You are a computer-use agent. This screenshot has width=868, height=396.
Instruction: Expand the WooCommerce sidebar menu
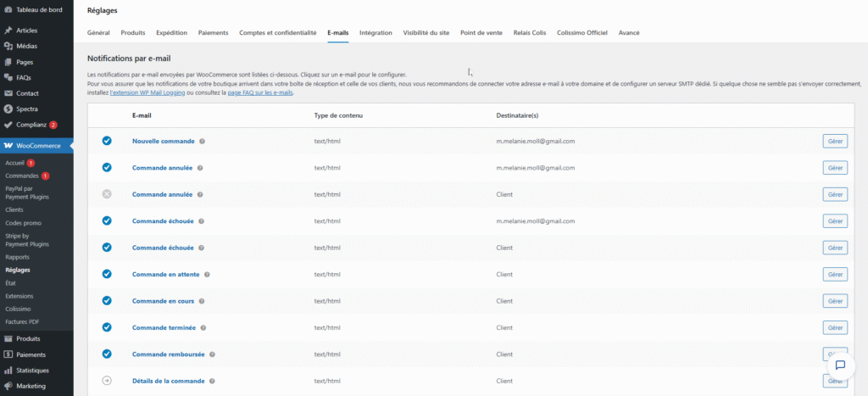tap(37, 146)
